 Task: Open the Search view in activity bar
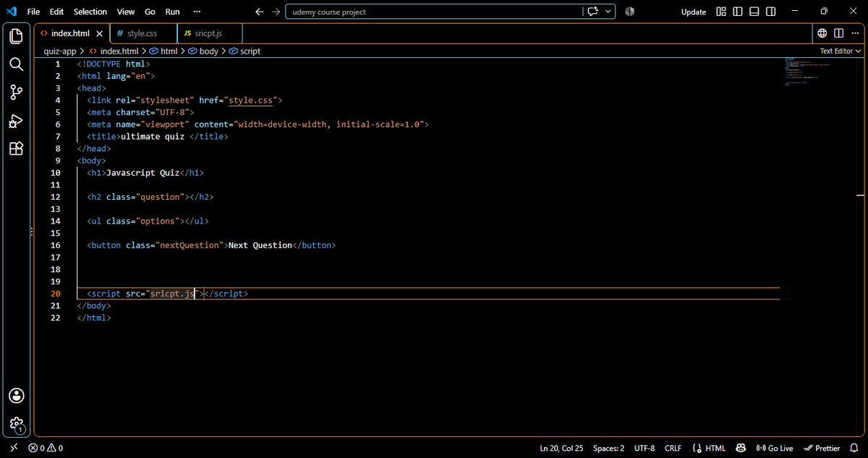pos(16,64)
